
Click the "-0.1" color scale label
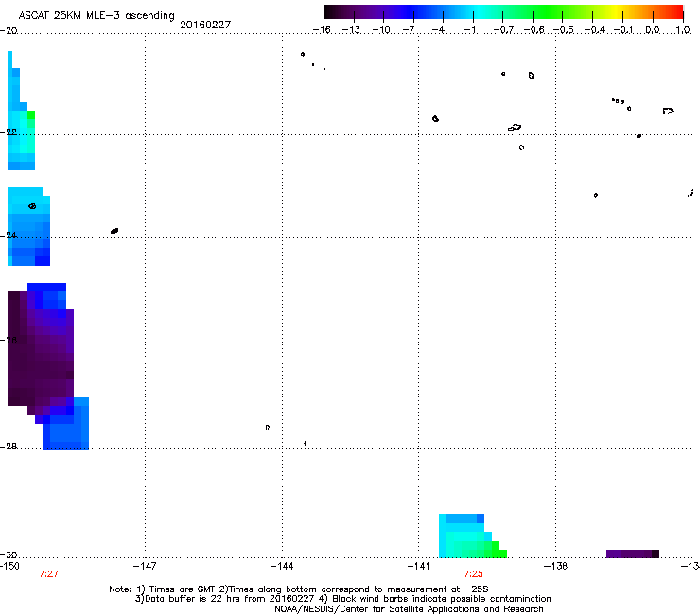(623, 30)
